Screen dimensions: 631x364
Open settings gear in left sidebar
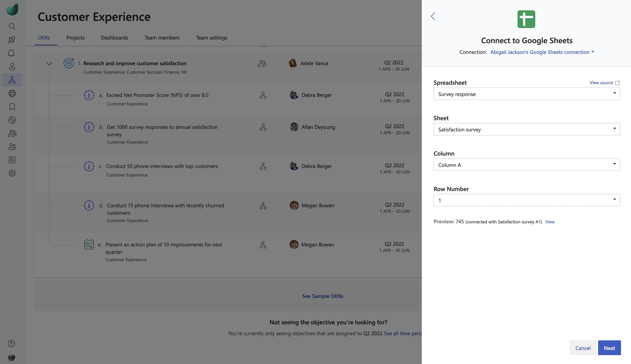(12, 173)
